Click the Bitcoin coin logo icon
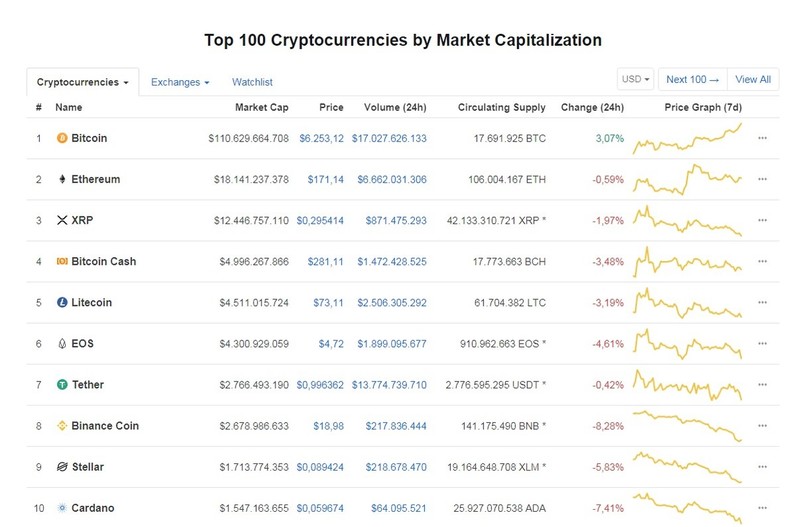800x527 pixels. pyautogui.click(x=62, y=138)
